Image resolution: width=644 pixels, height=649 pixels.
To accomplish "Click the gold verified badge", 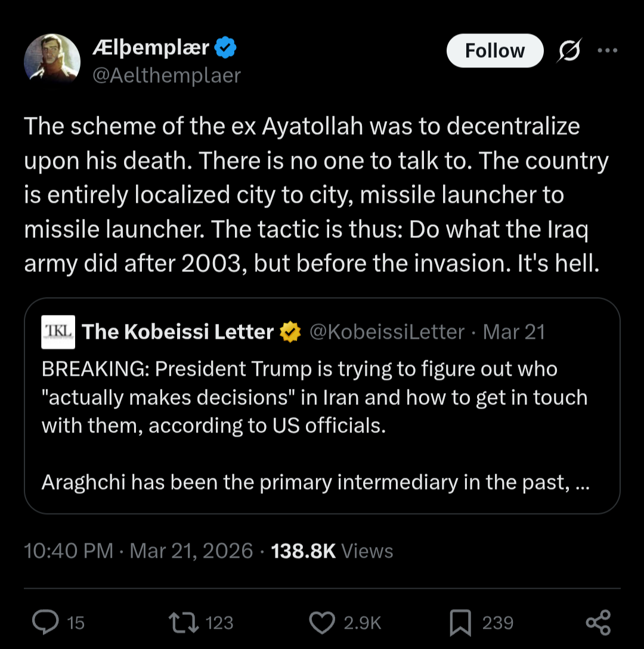I will coord(290,332).
